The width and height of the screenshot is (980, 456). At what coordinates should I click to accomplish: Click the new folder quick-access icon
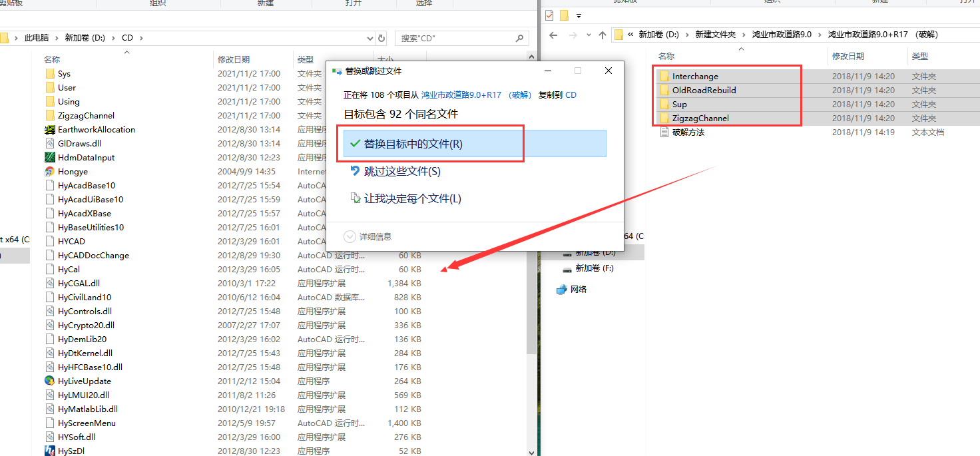pos(564,15)
